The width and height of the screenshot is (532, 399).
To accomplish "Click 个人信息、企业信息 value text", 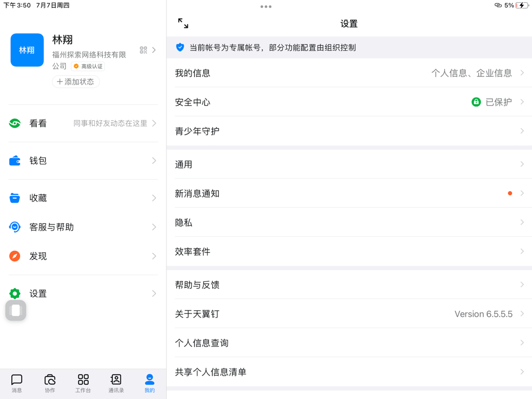I will pyautogui.click(x=471, y=73).
